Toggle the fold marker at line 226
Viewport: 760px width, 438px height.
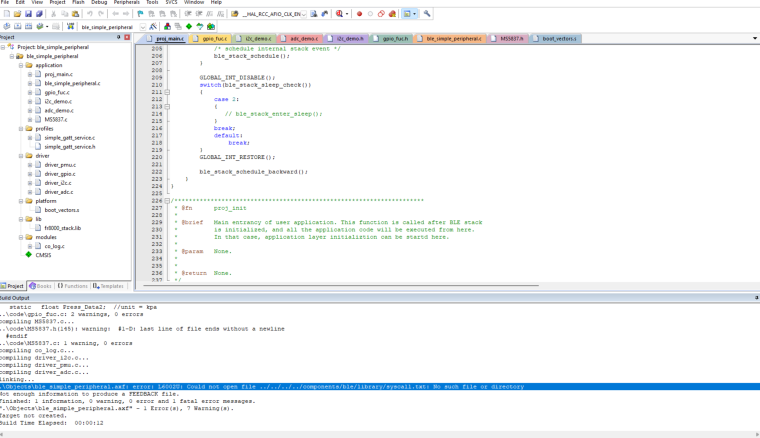click(x=169, y=200)
